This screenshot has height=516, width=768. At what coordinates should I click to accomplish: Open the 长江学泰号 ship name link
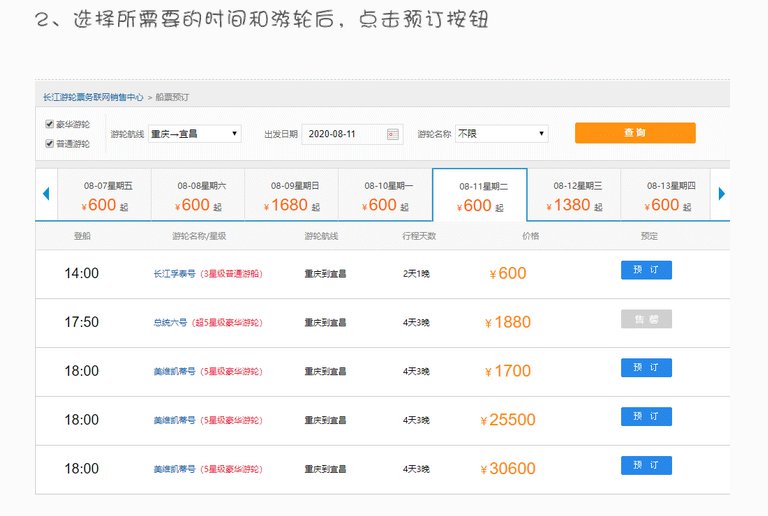click(x=174, y=274)
